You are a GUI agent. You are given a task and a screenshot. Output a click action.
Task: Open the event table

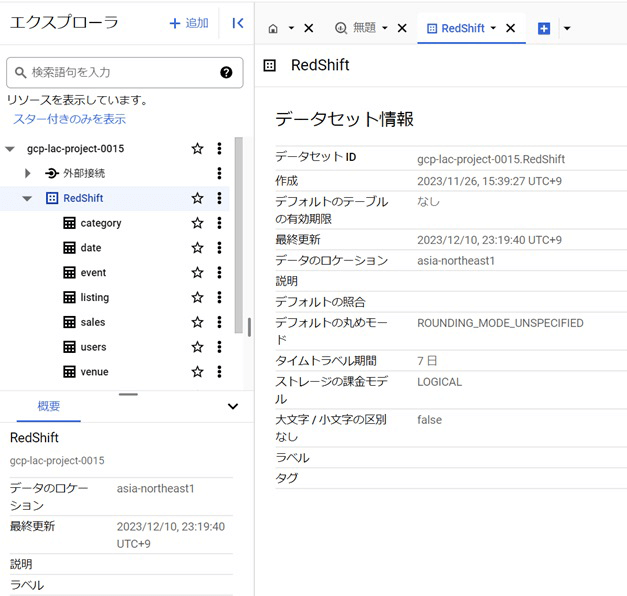click(x=93, y=273)
